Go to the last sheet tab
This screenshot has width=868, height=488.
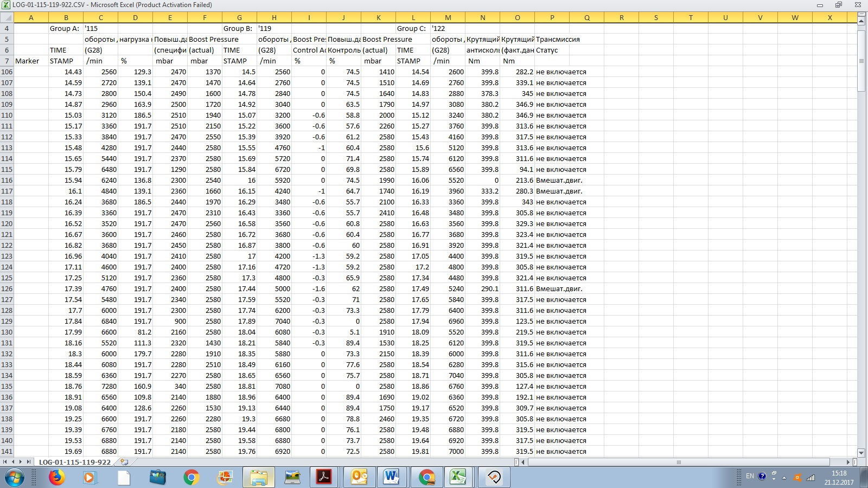[x=28, y=462]
